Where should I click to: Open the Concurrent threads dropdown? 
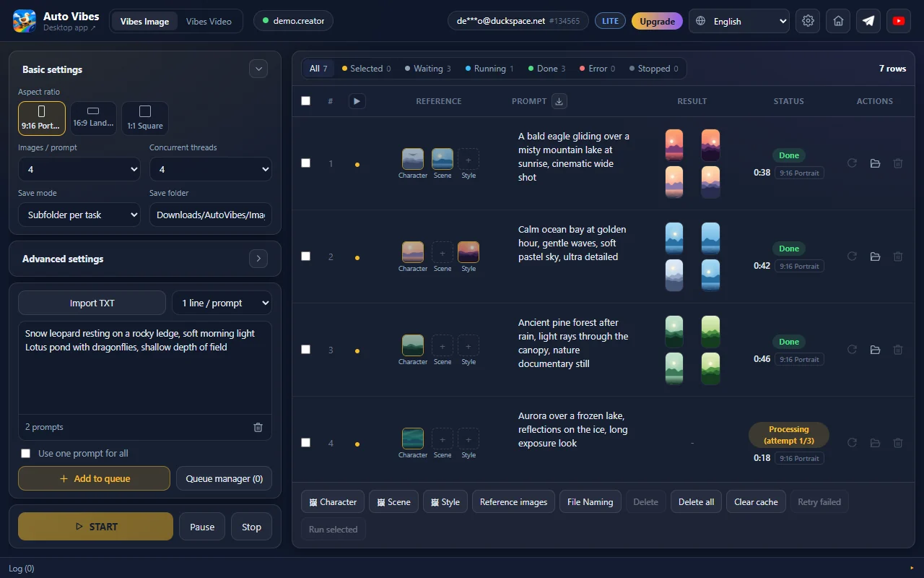(211, 169)
